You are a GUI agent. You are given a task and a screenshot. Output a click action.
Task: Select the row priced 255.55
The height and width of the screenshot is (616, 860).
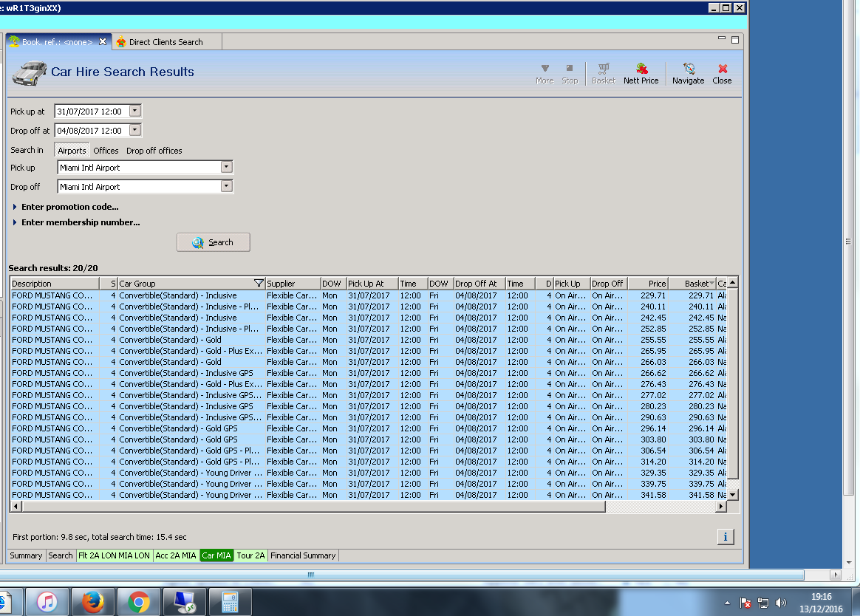[x=369, y=340]
